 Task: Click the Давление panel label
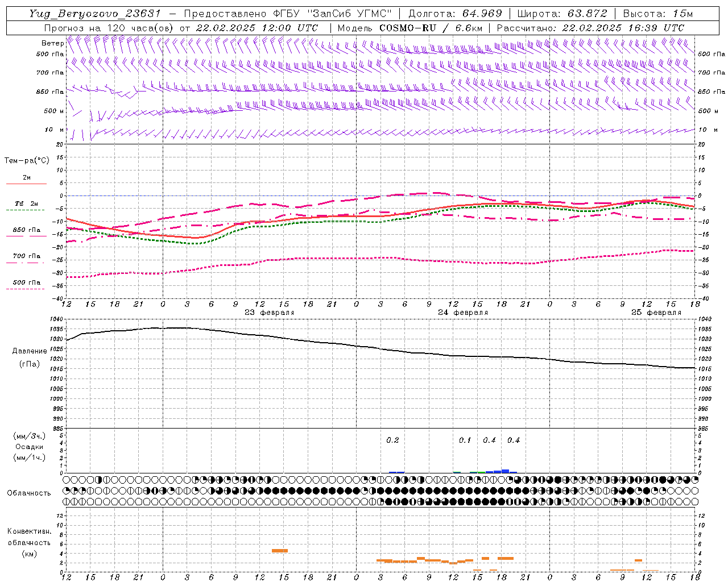30,351
